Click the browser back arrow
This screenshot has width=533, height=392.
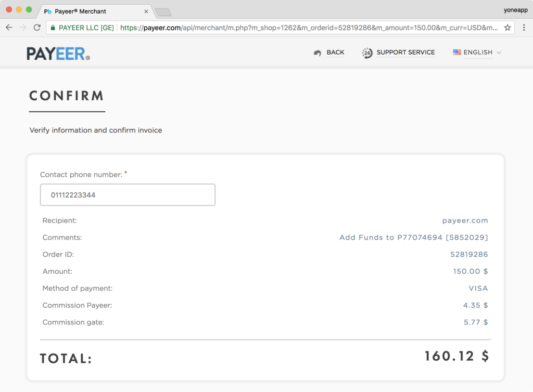[9, 28]
